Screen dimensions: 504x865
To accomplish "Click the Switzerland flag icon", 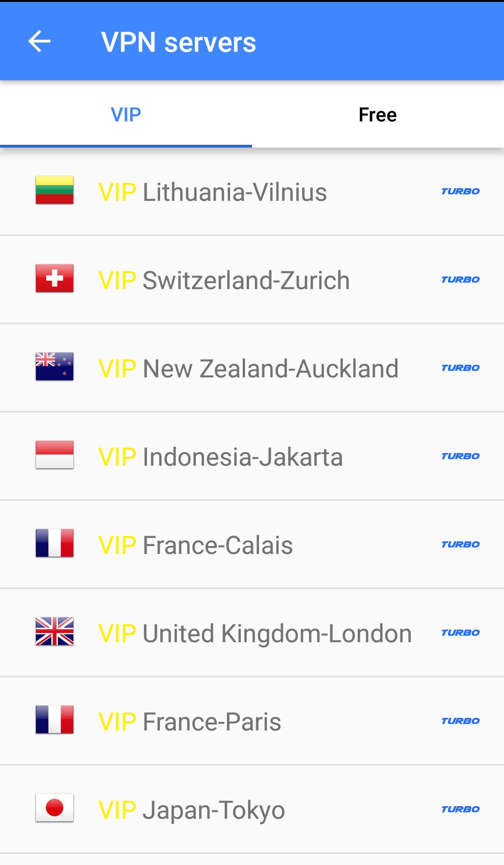I will [55, 278].
